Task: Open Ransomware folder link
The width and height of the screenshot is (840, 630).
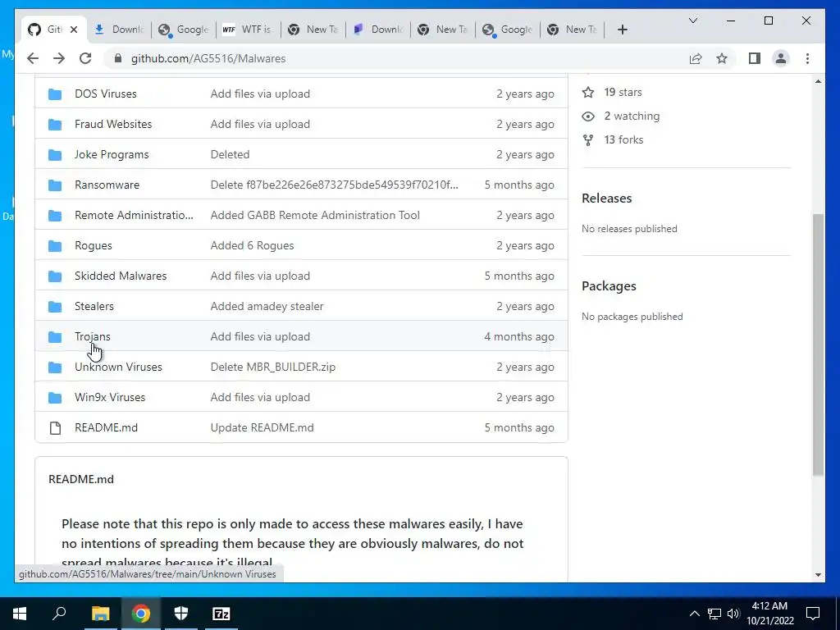Action: (107, 185)
